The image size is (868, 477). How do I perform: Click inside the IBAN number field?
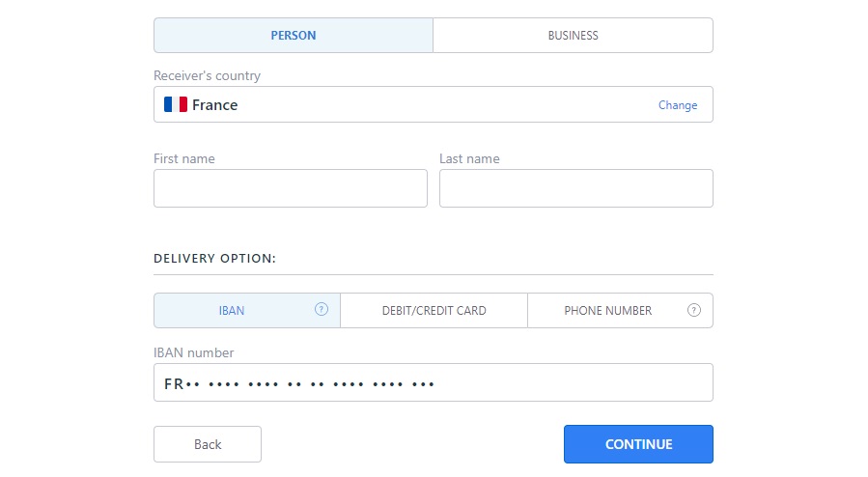tap(434, 382)
